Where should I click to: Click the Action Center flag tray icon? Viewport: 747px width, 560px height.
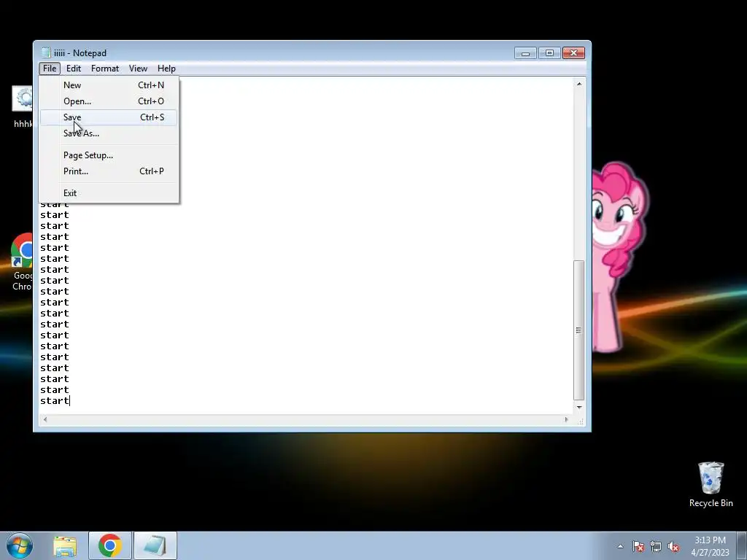[638, 546]
